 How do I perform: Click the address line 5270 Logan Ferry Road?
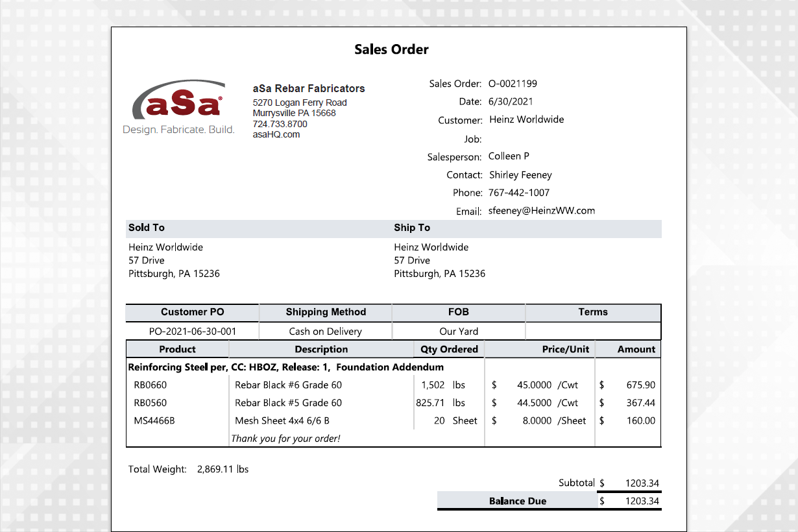point(300,103)
